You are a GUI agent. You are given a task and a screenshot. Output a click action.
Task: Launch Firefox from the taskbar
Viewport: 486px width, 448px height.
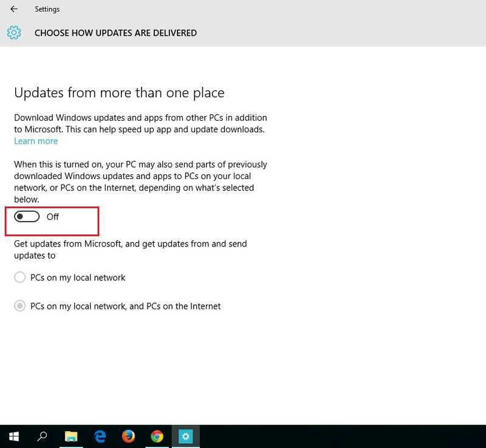click(128, 436)
